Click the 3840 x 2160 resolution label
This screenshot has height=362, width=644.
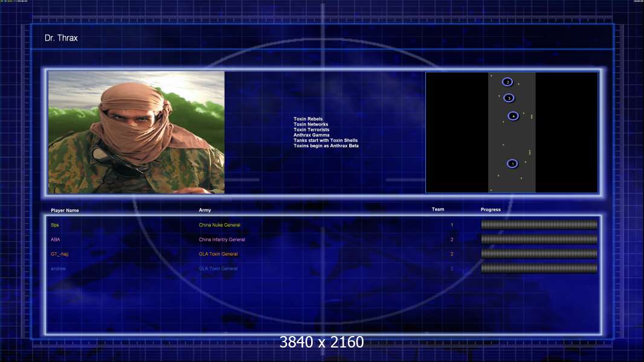click(321, 342)
